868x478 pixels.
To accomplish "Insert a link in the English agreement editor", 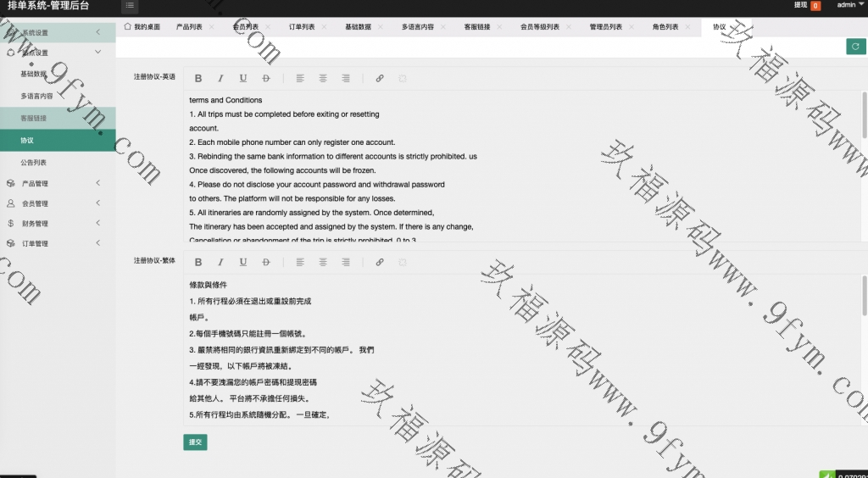I will [379, 78].
